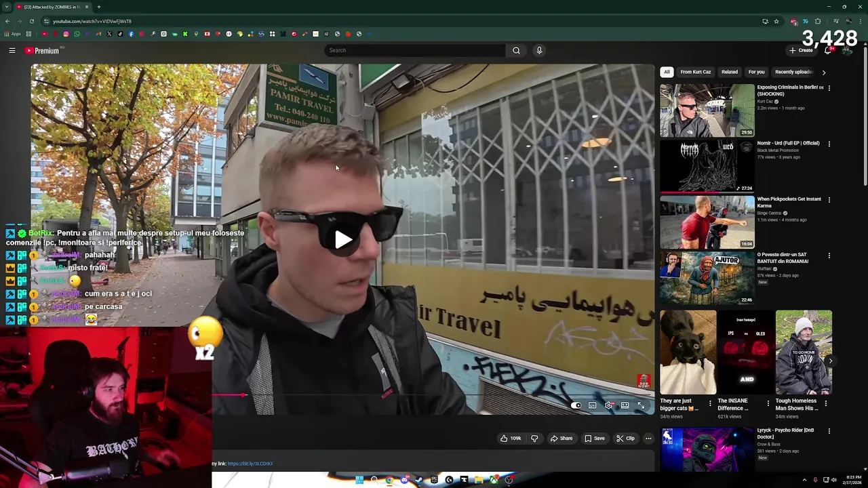The width and height of the screenshot is (868, 488).
Task: Open a new browser tab
Action: 99,7
